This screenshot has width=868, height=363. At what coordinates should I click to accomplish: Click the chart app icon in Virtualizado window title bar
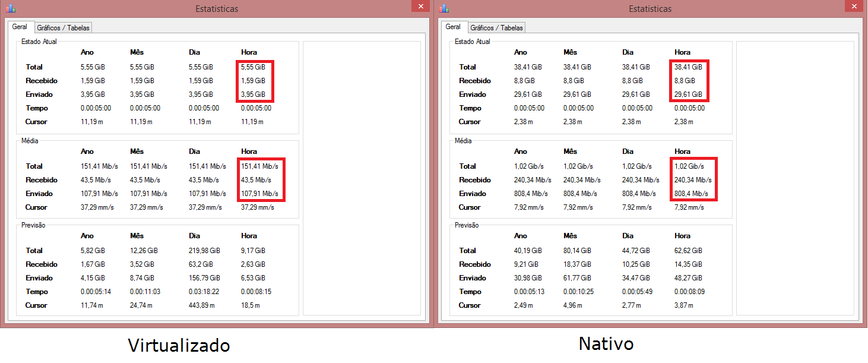click(11, 8)
